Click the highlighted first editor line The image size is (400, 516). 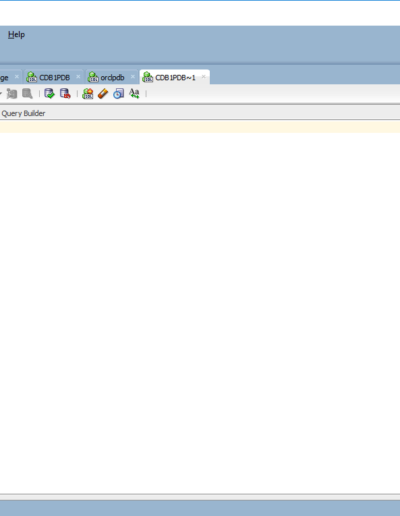200,127
